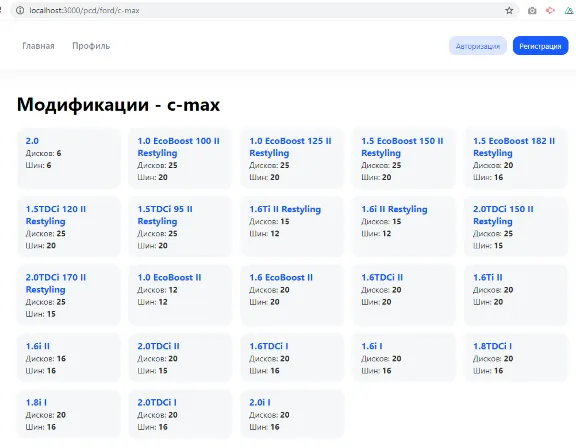The width and height of the screenshot is (576, 448).
Task: Open the 2.0TDCi I link
Action: 157,402
